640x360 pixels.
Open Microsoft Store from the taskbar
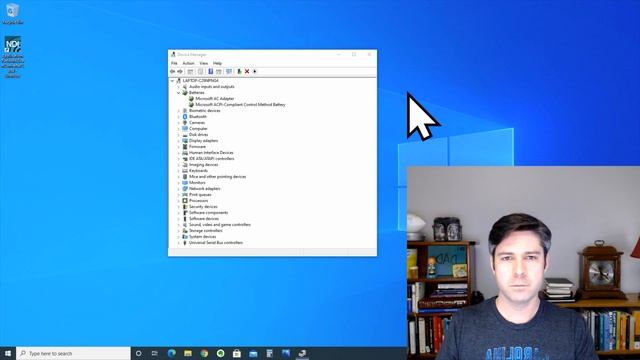(x=237, y=353)
